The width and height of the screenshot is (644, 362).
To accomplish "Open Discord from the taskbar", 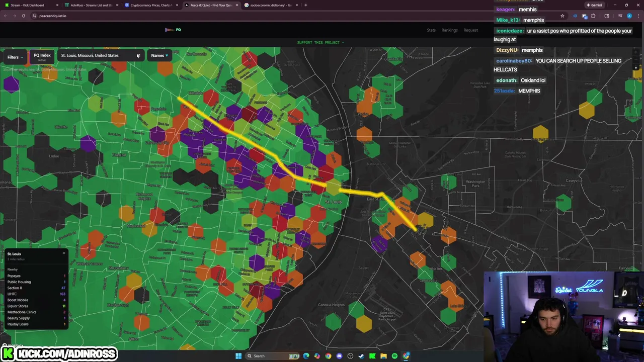I will (x=339, y=356).
